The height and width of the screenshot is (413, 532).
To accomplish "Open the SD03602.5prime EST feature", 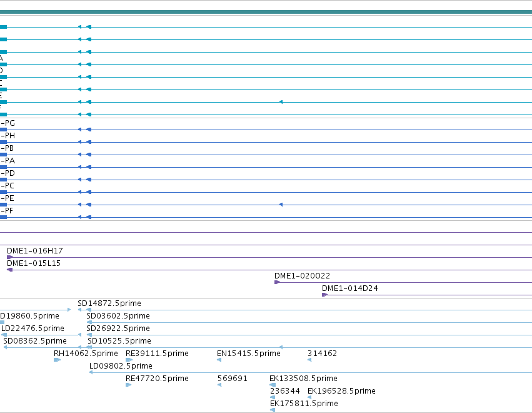I will tap(118, 316).
